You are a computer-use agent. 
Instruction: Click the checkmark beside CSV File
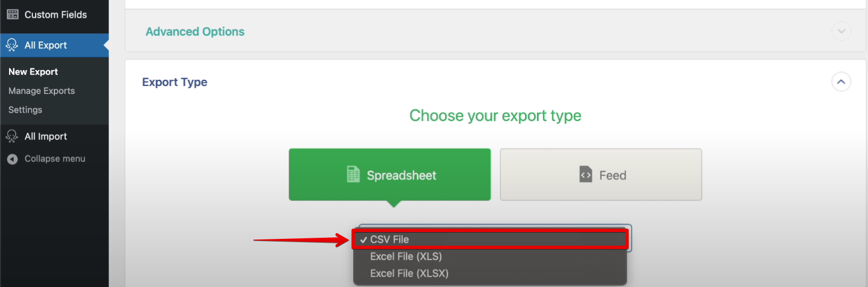coord(362,240)
